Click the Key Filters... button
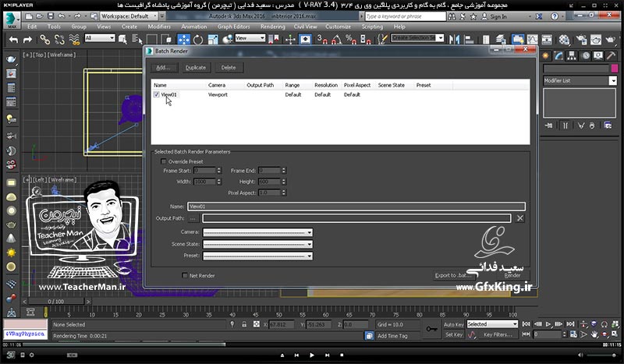The image size is (624, 364). tap(498, 334)
